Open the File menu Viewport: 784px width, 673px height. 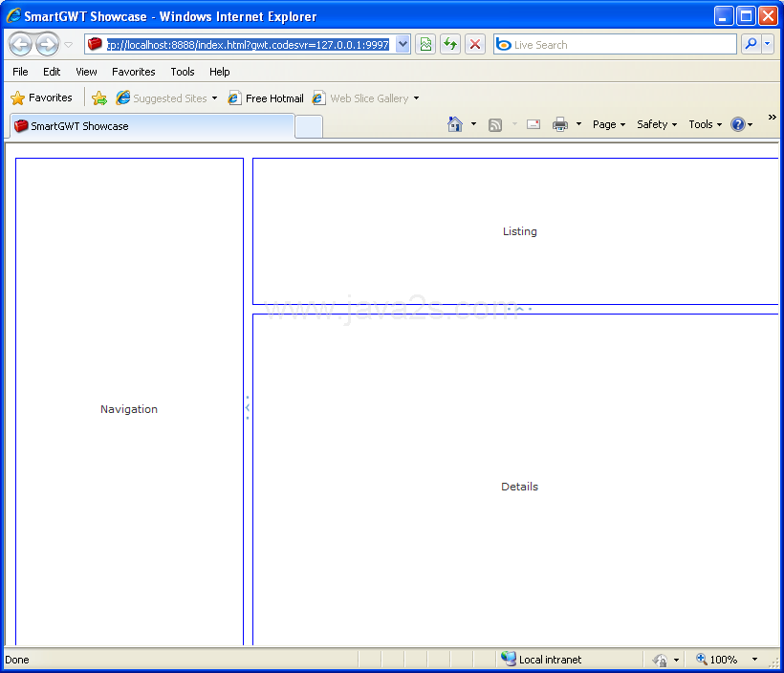20,72
